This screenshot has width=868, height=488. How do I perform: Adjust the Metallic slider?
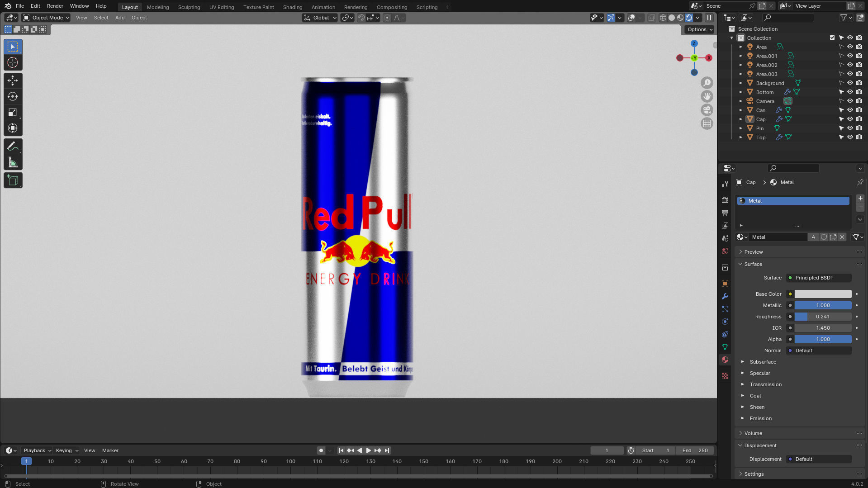[823, 305]
